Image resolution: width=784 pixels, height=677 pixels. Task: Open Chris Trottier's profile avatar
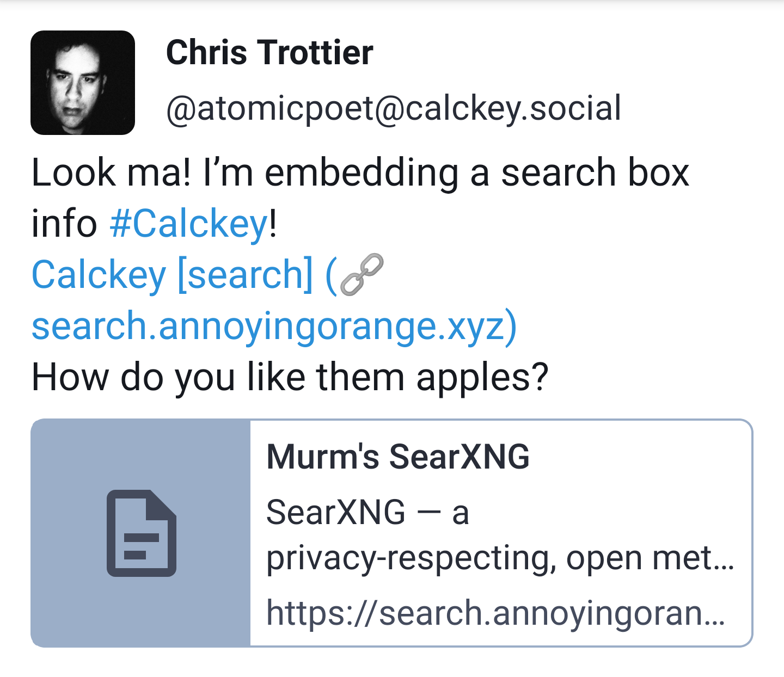coord(83,83)
